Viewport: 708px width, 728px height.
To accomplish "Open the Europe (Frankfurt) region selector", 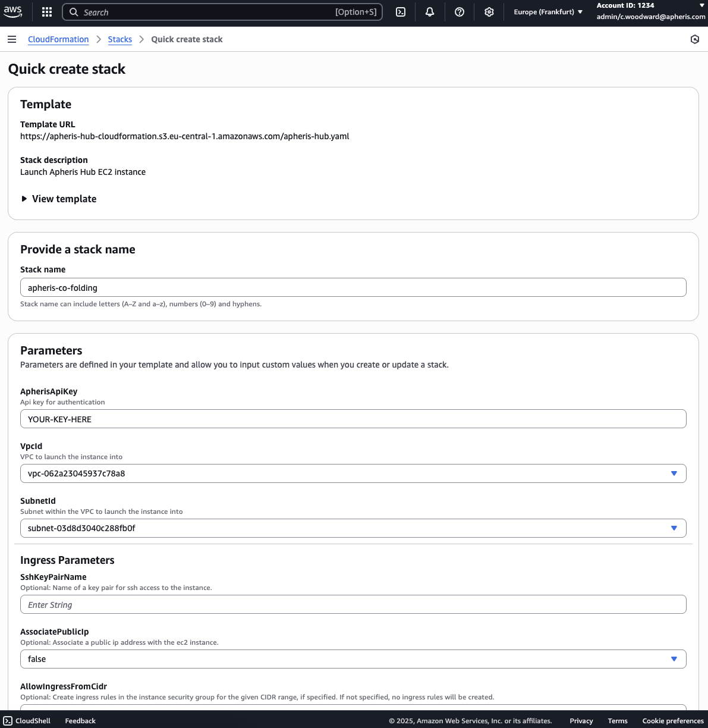I will tap(548, 12).
